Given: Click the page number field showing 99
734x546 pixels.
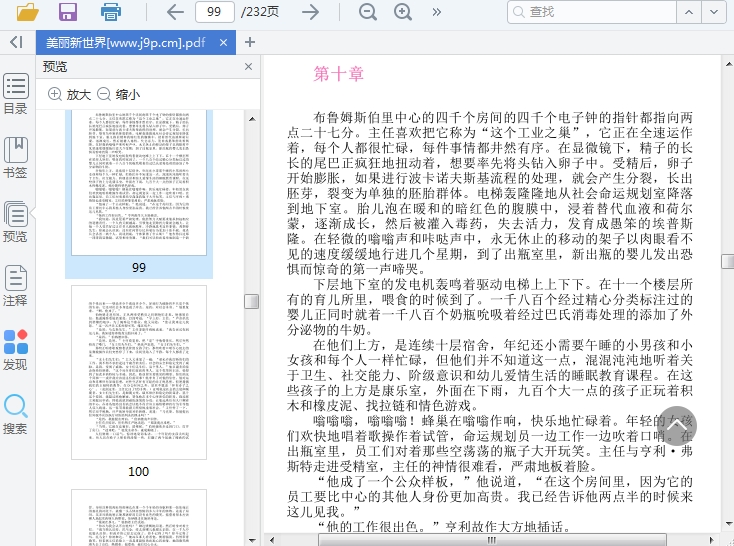Looking at the screenshot, I should click(x=214, y=12).
